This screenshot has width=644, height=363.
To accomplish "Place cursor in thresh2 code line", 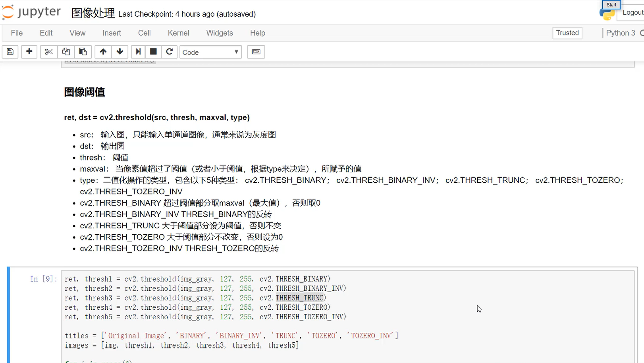I will pos(205,288).
